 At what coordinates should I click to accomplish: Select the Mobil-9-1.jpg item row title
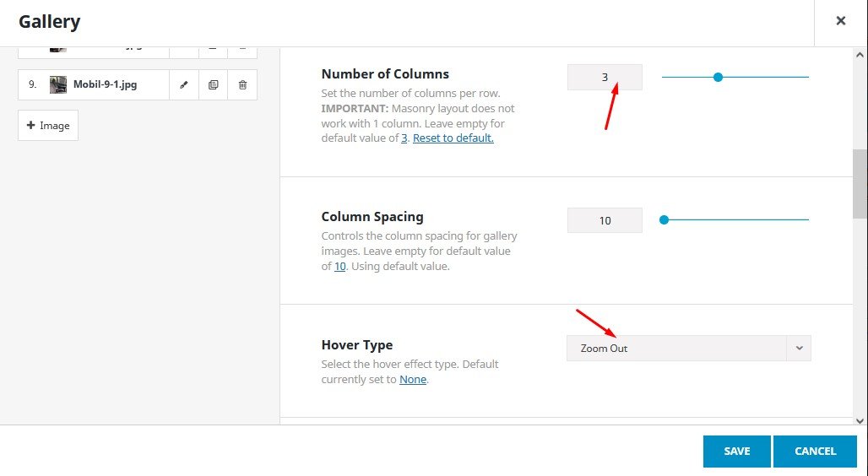(x=105, y=85)
